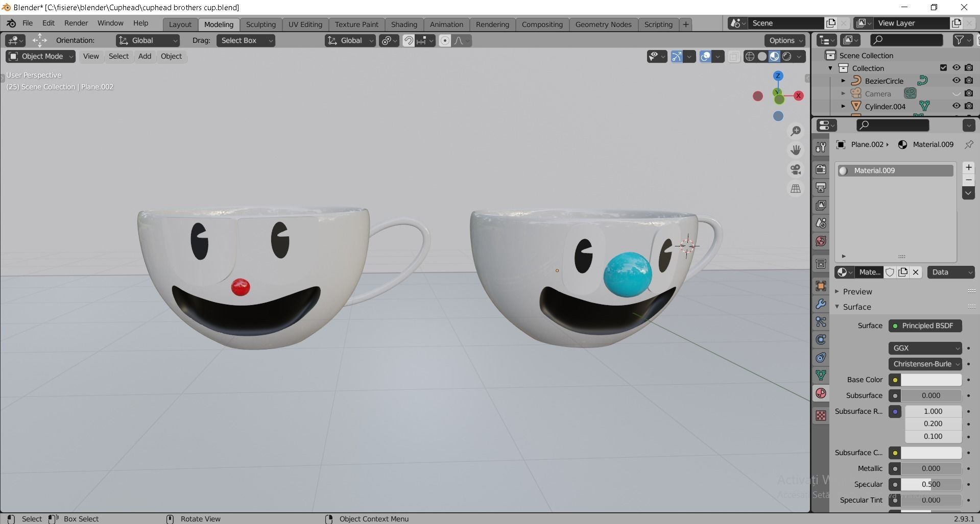Image resolution: width=980 pixels, height=524 pixels.
Task: Open the Texture properties checker tab
Action: tap(821, 415)
